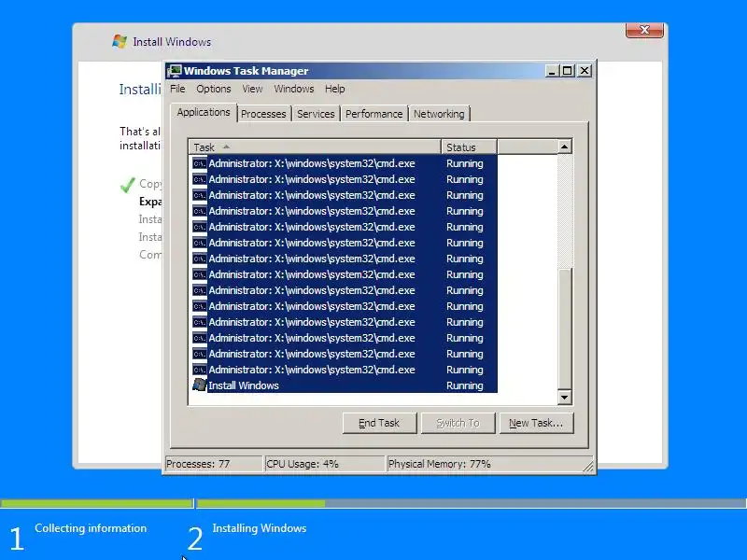Click the Installing Windows progress bar

point(472,503)
